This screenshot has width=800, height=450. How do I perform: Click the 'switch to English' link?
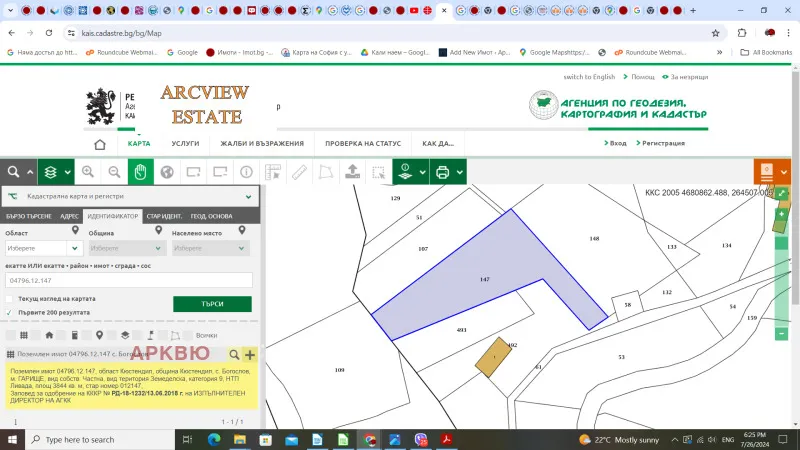pos(589,77)
